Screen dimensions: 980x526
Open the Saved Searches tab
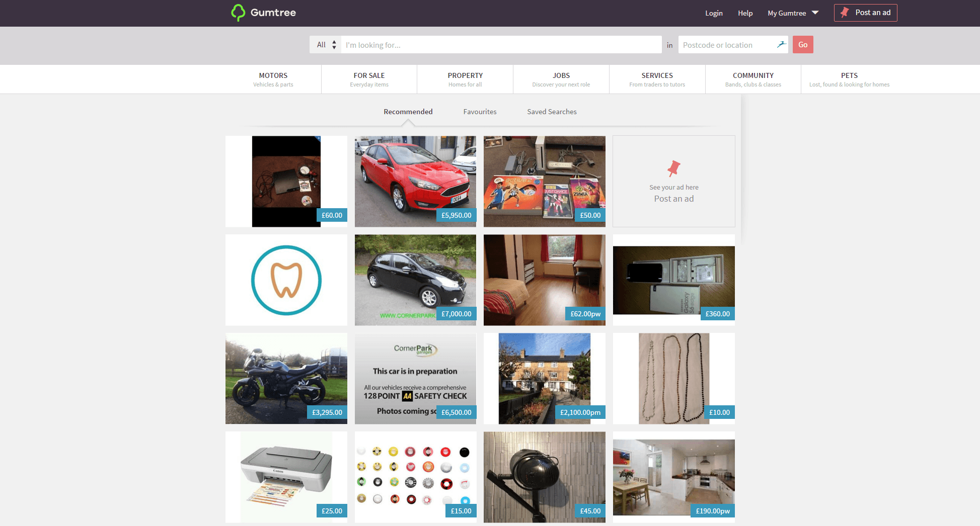[x=552, y=112]
